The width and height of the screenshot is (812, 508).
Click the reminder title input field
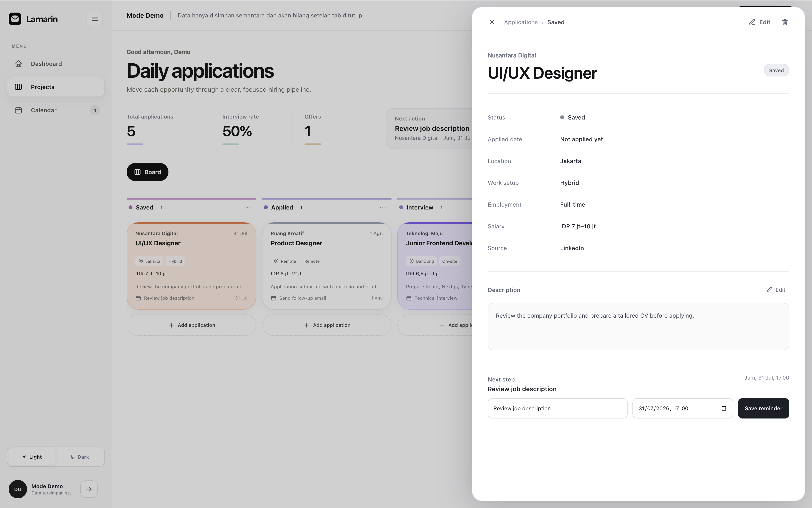557,408
